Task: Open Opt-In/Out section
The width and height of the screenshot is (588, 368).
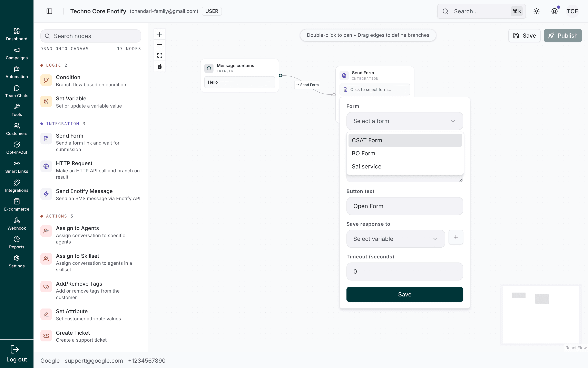Action: 17,148
